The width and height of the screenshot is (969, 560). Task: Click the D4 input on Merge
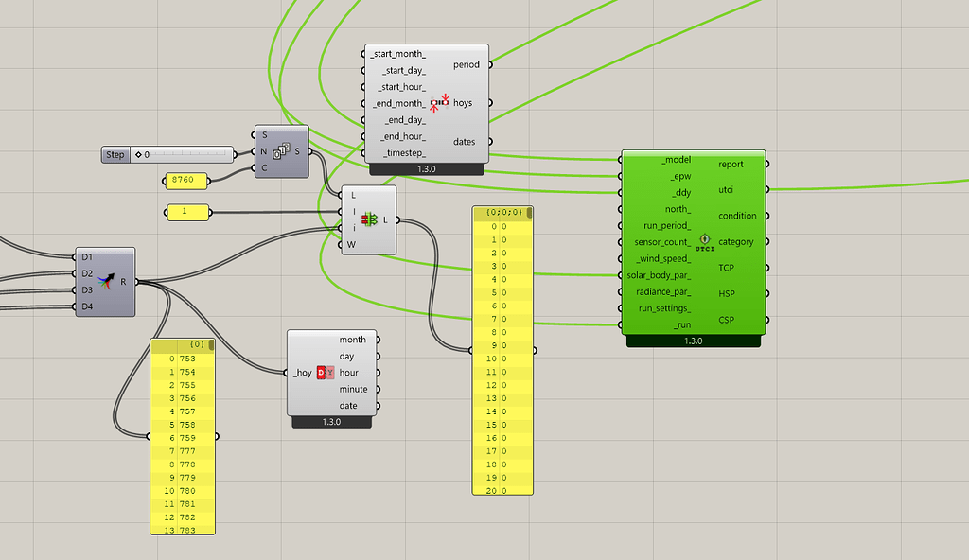[x=86, y=306]
